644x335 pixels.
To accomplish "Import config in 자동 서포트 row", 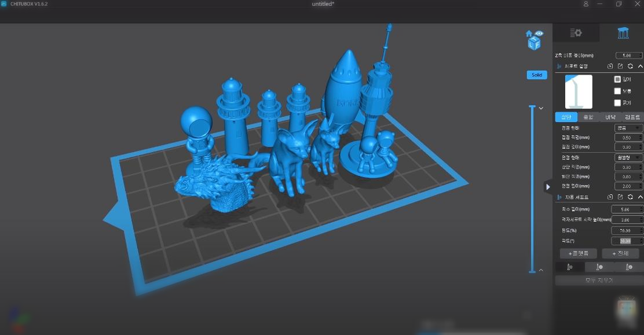I will (x=610, y=197).
